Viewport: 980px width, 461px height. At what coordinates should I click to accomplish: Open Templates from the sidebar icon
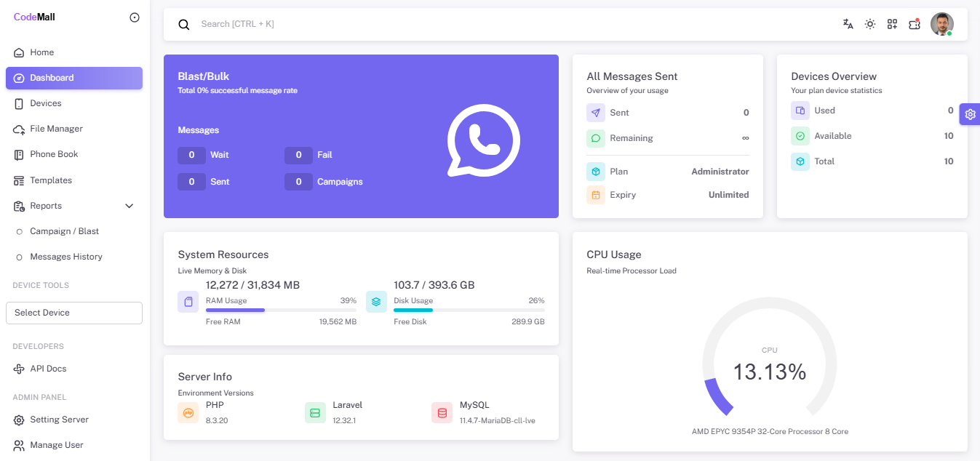(x=18, y=180)
